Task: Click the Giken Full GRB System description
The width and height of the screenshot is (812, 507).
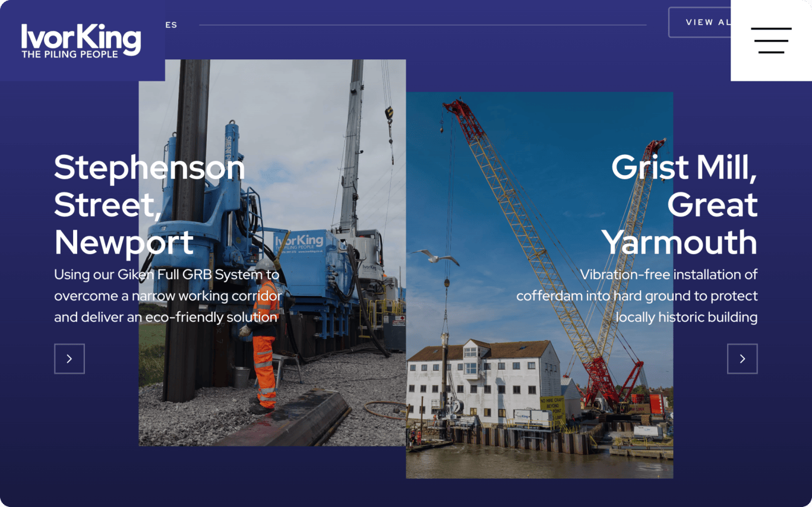Action: coord(168,296)
